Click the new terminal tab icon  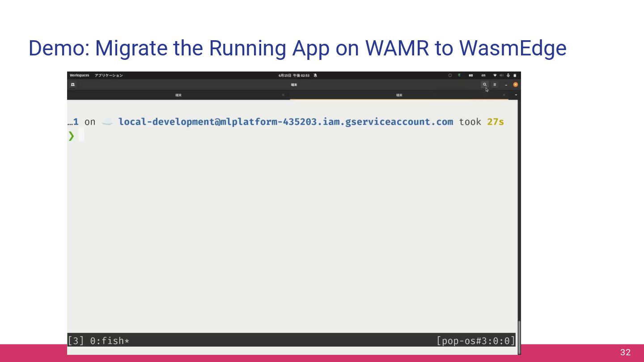click(72, 84)
